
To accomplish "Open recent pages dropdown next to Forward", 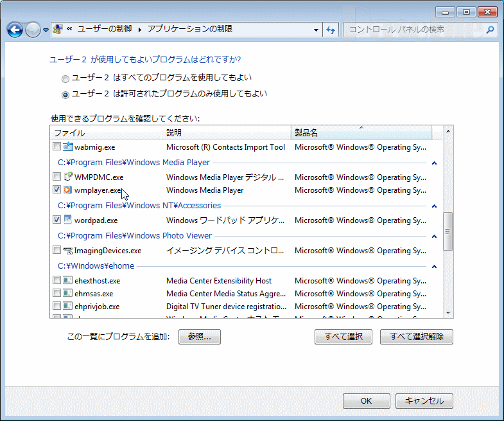I will pos(46,30).
